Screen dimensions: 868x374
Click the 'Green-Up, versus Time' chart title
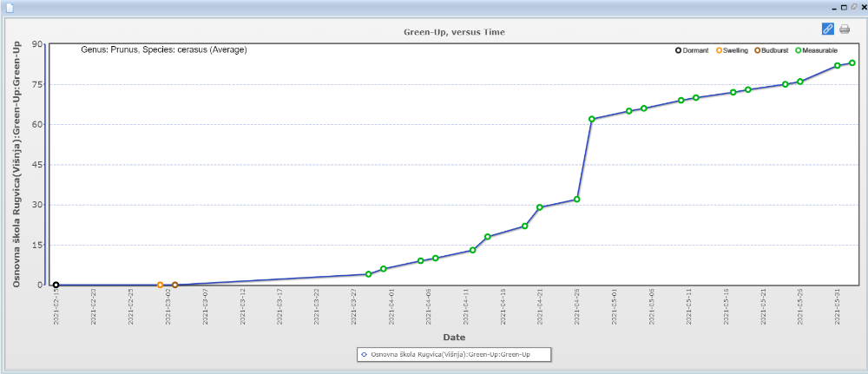[454, 31]
